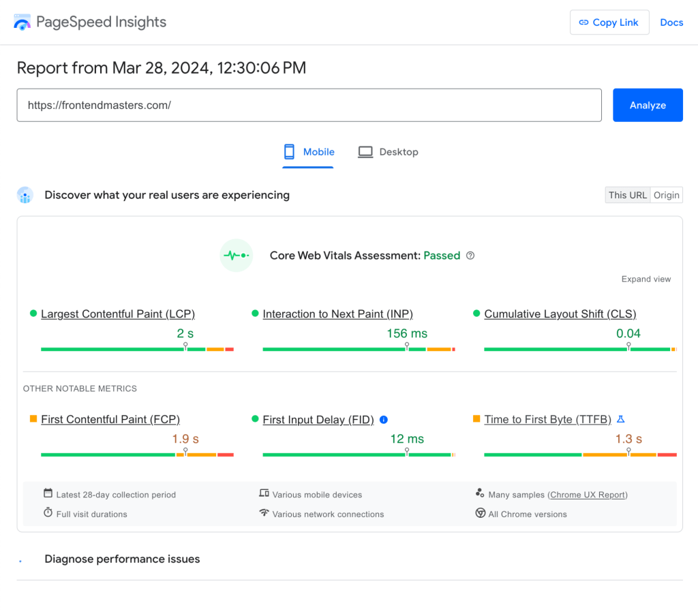Click the TTFB distribution bar

pos(581,455)
